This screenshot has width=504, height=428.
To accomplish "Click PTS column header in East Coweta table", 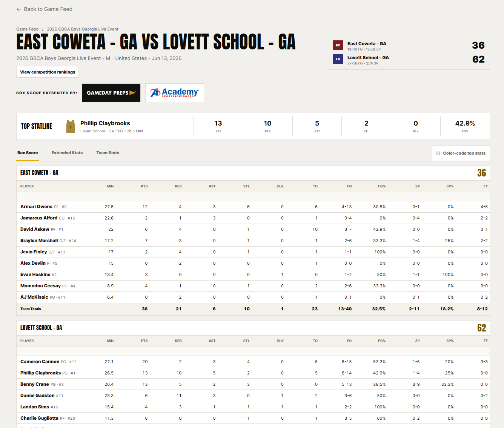I will pyautogui.click(x=144, y=186).
